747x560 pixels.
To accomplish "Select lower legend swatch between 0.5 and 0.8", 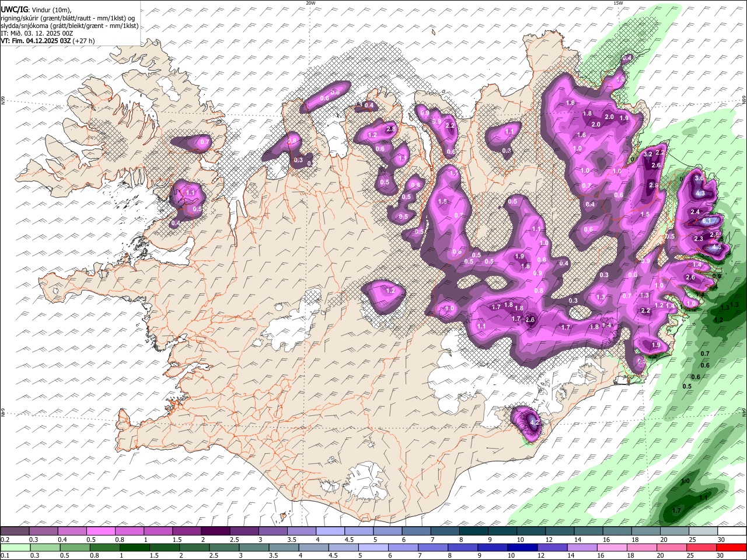I will pyautogui.click(x=75, y=547).
